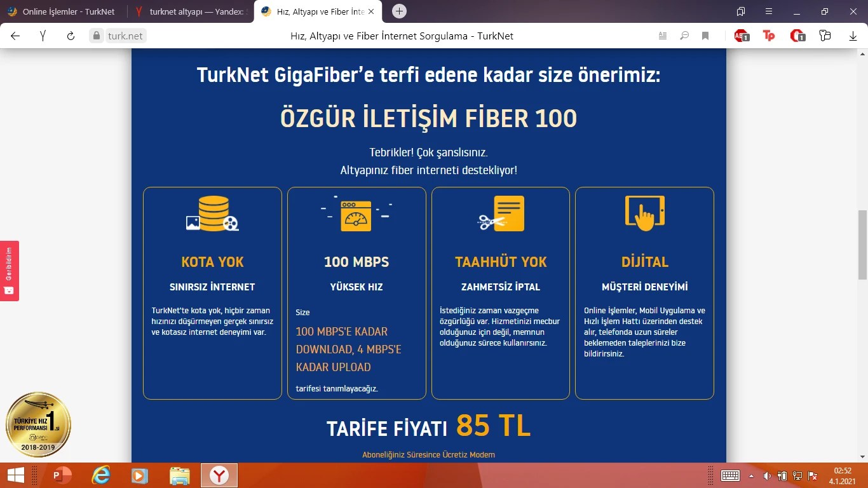Screen dimensions: 868x488
Task: Click the DİJİTAL heading
Action: pyautogui.click(x=645, y=262)
